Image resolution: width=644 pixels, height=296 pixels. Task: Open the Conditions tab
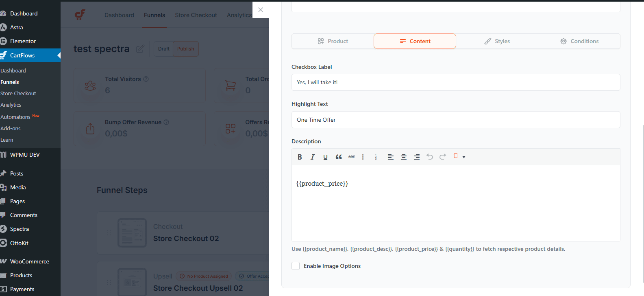pyautogui.click(x=579, y=41)
